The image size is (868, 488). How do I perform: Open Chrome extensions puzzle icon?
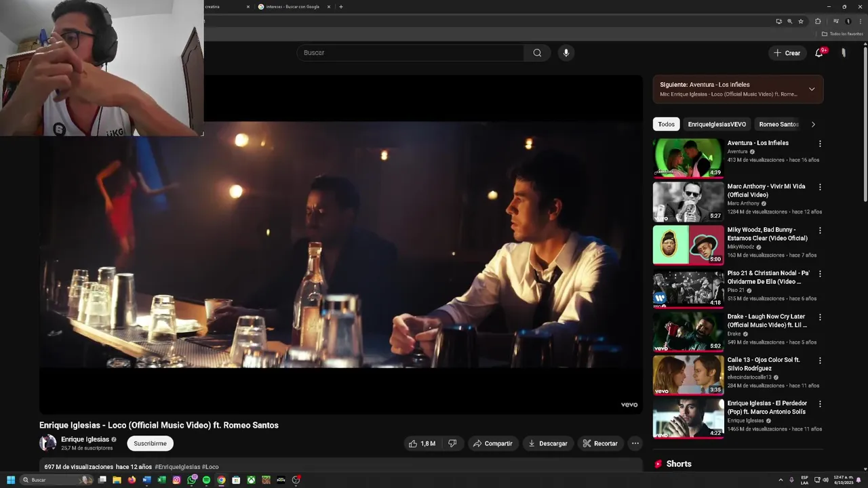tap(818, 21)
